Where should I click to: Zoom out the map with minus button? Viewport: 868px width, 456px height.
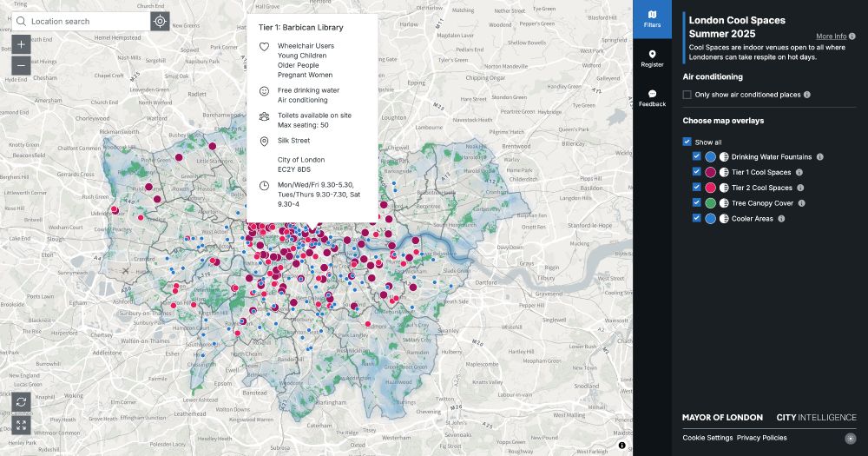click(21, 65)
